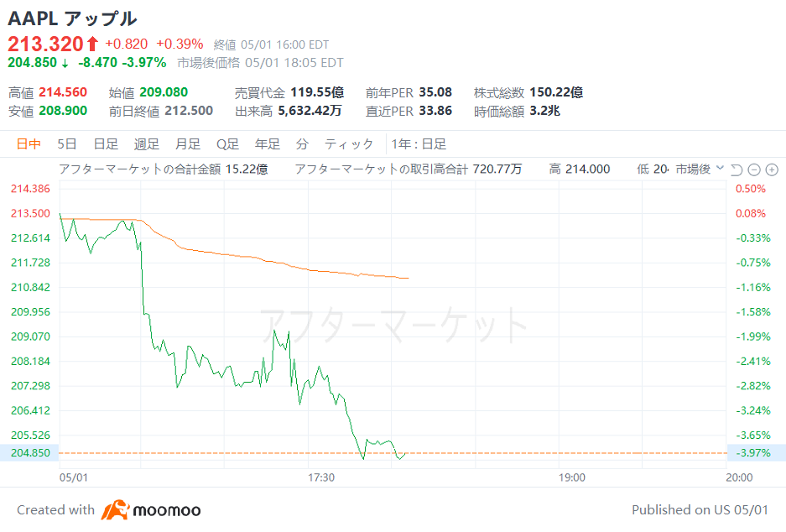Viewport: 786px width, 532px height.
Task: Click the green down arrow beside 204.850
Action: [65, 64]
